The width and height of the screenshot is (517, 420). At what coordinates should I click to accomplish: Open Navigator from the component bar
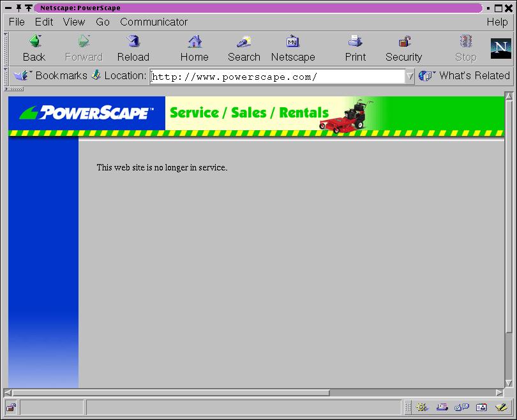coord(422,407)
